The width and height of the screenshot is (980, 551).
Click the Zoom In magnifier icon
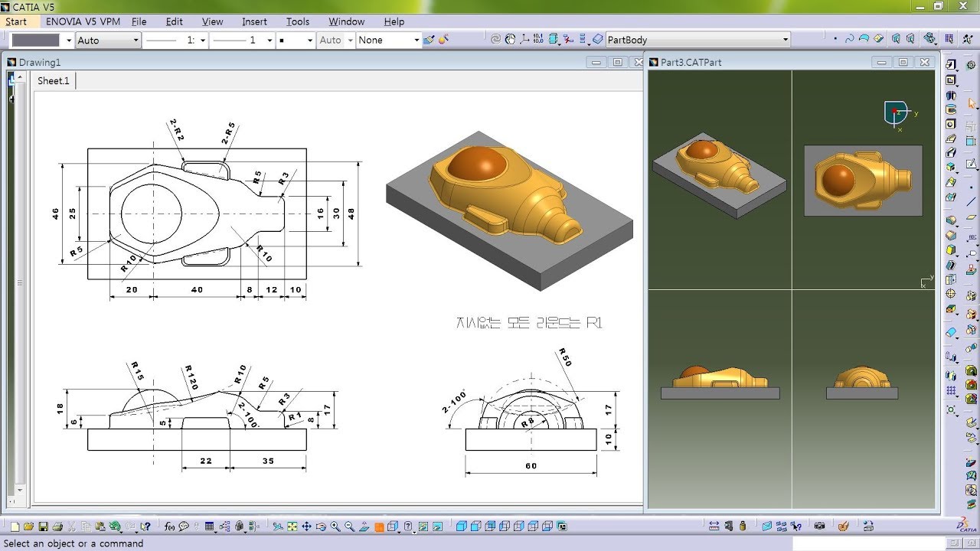coord(335,527)
